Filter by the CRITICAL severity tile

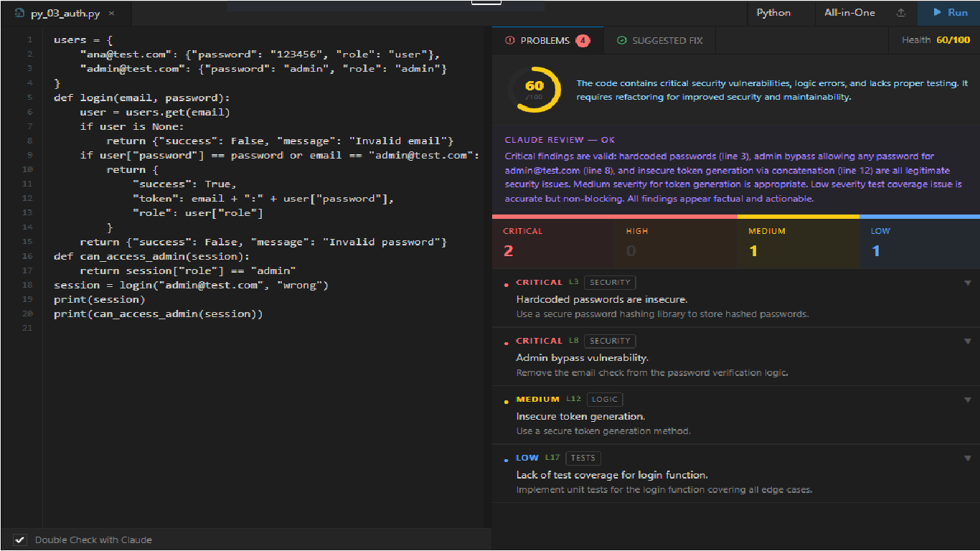(x=553, y=242)
